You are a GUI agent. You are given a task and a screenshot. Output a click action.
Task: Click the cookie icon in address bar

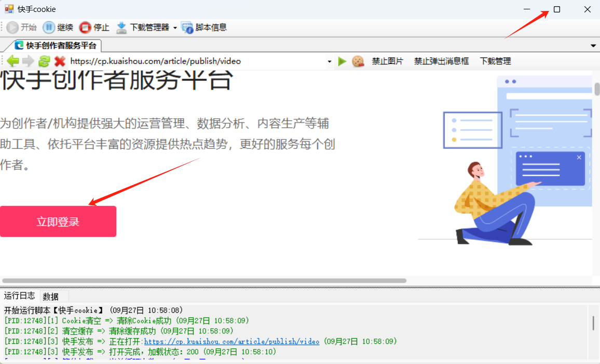pyautogui.click(x=358, y=61)
